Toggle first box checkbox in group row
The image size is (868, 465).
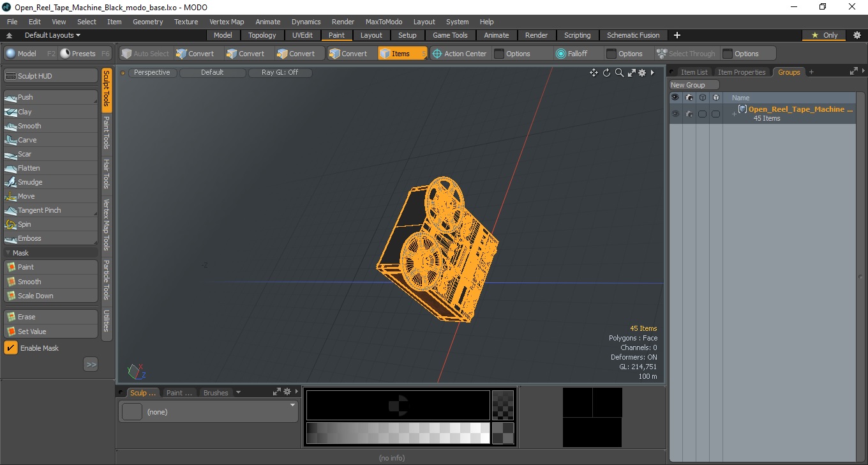[703, 114]
